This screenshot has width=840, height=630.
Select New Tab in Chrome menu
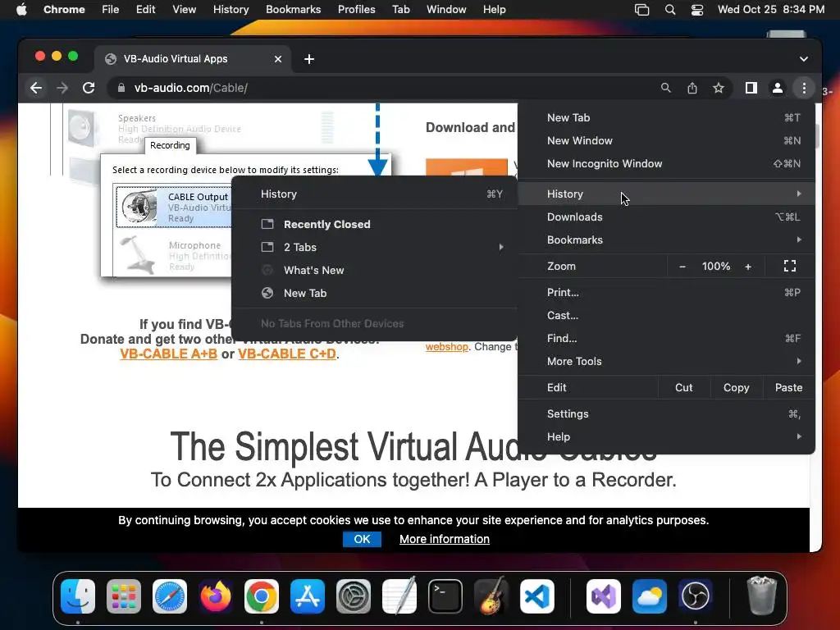tap(666, 118)
